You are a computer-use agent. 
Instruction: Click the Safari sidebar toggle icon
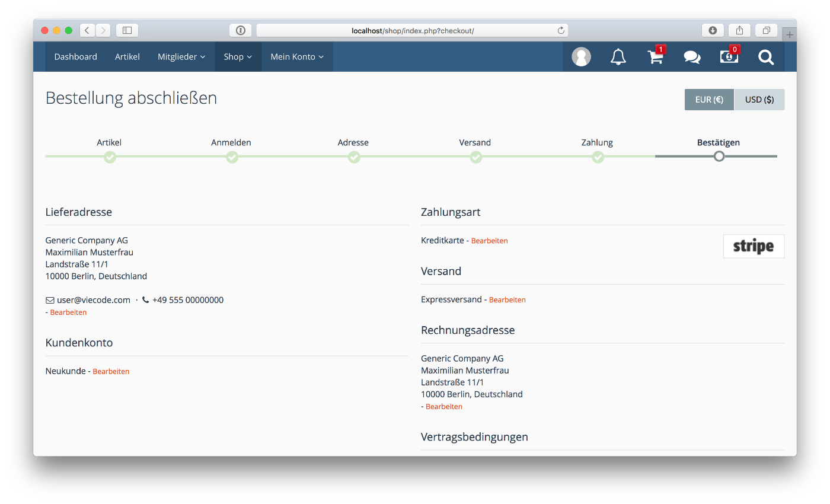127,30
